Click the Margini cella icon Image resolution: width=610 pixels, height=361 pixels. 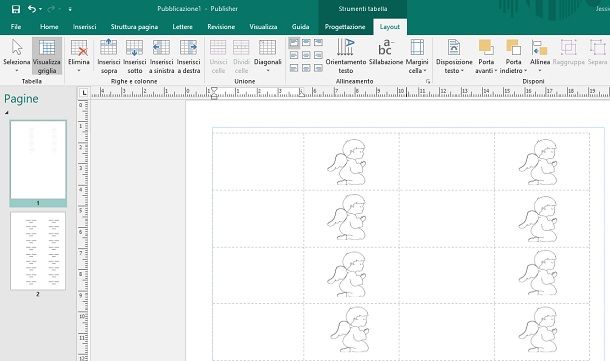[x=417, y=47]
